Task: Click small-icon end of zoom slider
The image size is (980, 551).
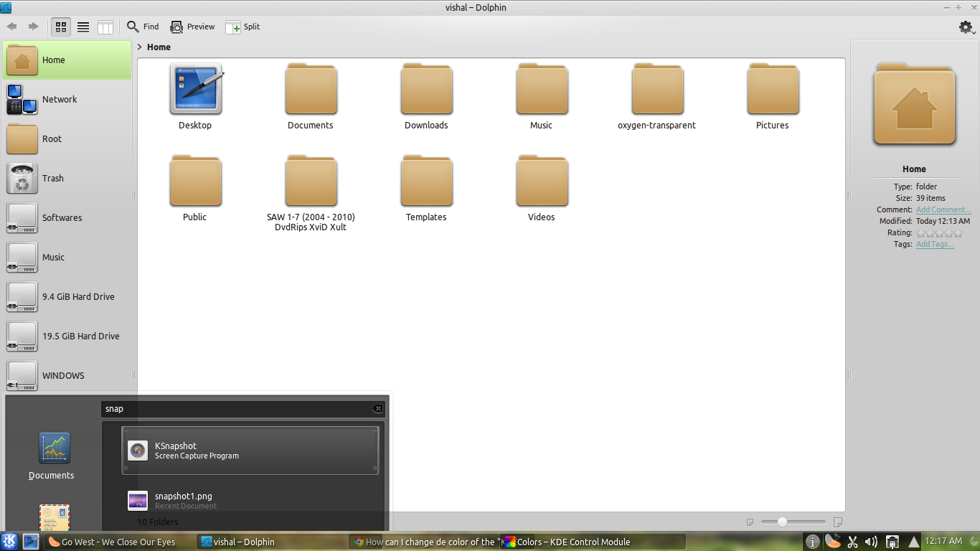Action: click(x=750, y=522)
